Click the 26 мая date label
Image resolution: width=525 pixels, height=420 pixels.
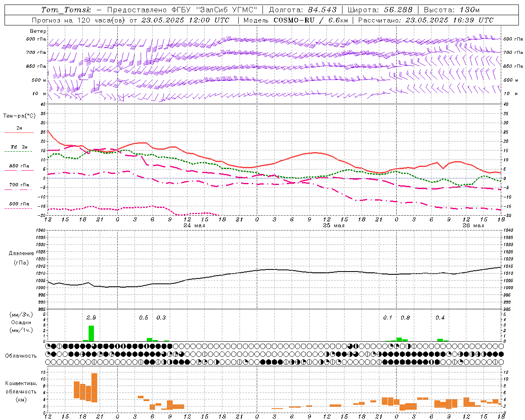pyautogui.click(x=473, y=225)
